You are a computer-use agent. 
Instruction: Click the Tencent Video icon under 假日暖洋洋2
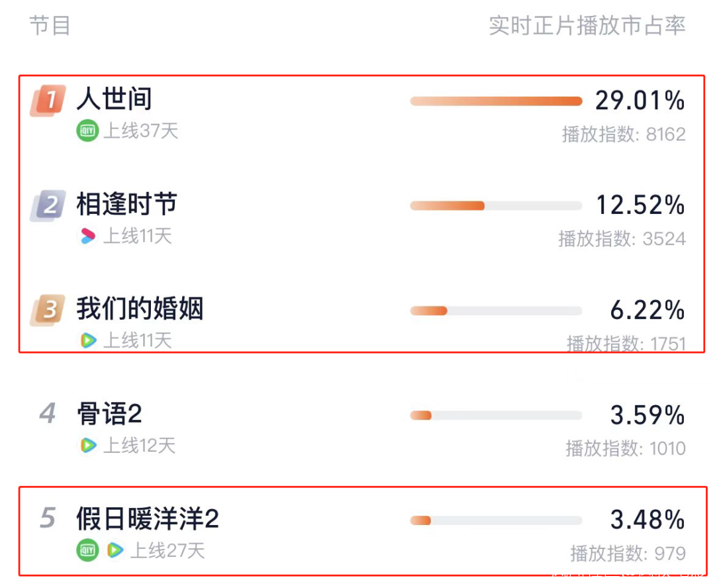[x=115, y=550]
